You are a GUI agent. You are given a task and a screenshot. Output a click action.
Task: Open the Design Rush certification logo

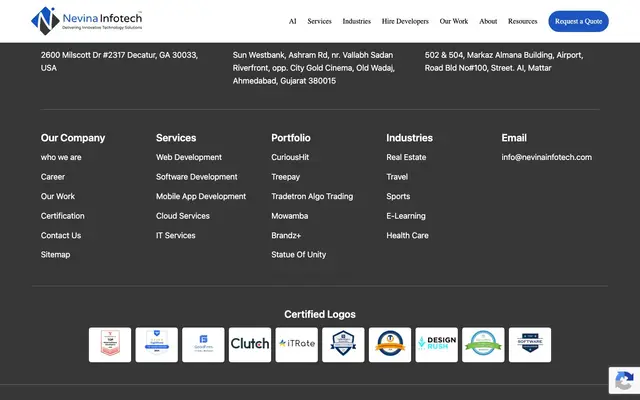pos(437,344)
